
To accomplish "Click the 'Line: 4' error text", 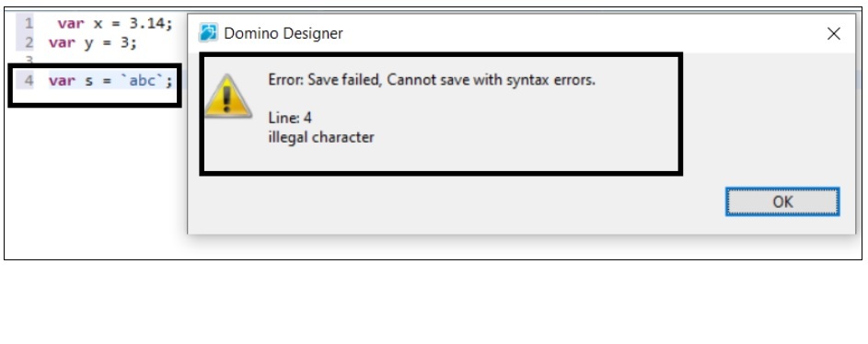I will [290, 118].
